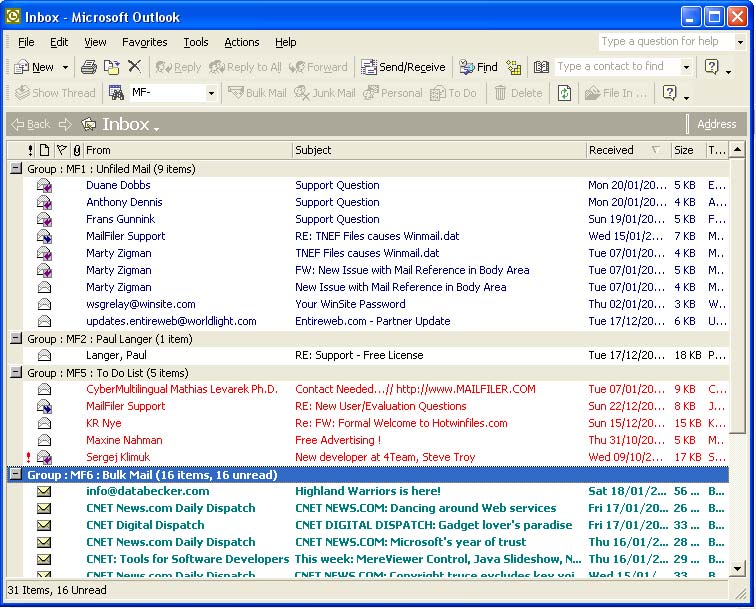Viewport: 756px width, 609px height.
Task: Click the scrollbar down arrow
Action: pos(737,569)
